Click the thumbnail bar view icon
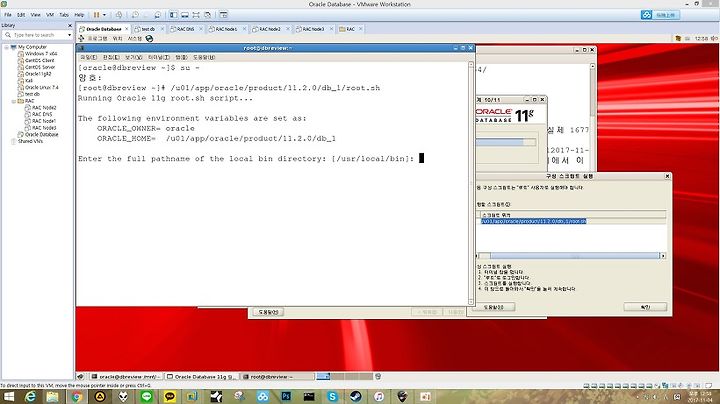 185,15
